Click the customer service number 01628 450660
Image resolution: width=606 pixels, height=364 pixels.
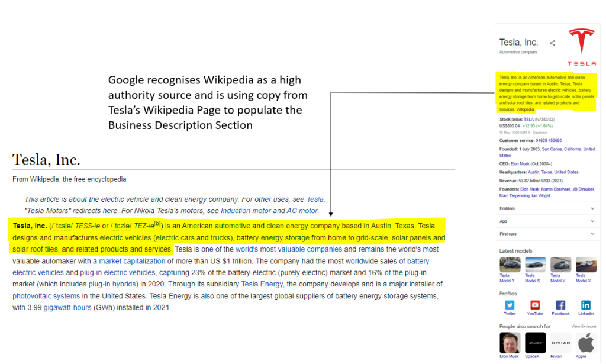549,141
